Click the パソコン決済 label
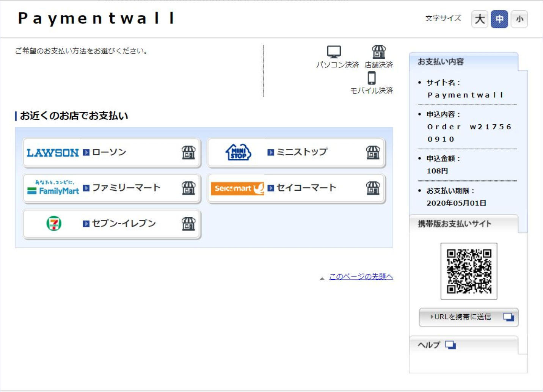 337,65
